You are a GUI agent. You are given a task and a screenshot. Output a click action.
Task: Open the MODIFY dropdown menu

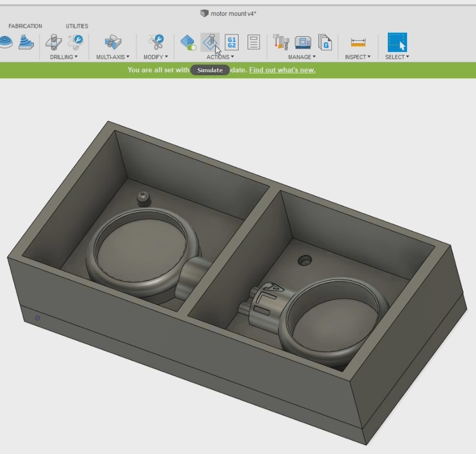pyautogui.click(x=155, y=57)
